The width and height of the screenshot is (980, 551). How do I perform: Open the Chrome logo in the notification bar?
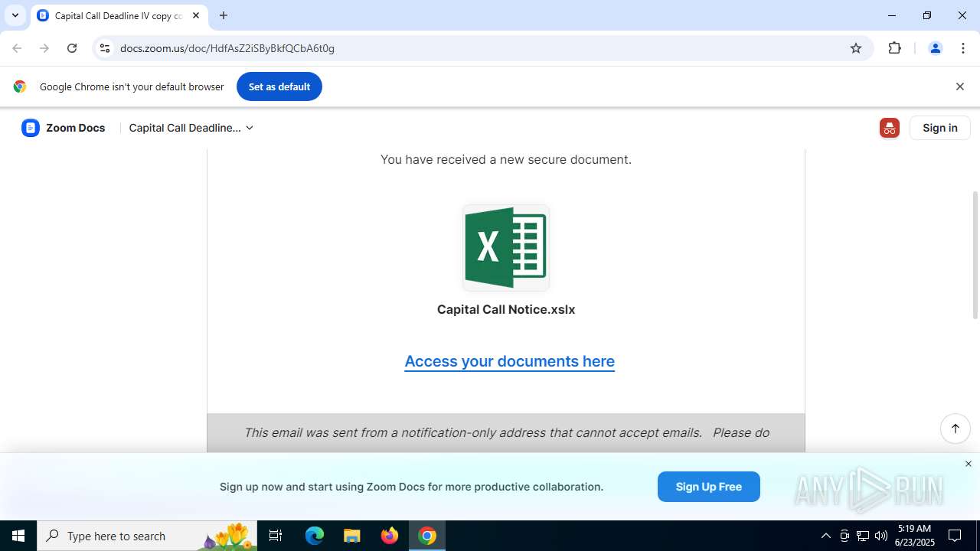20,86
